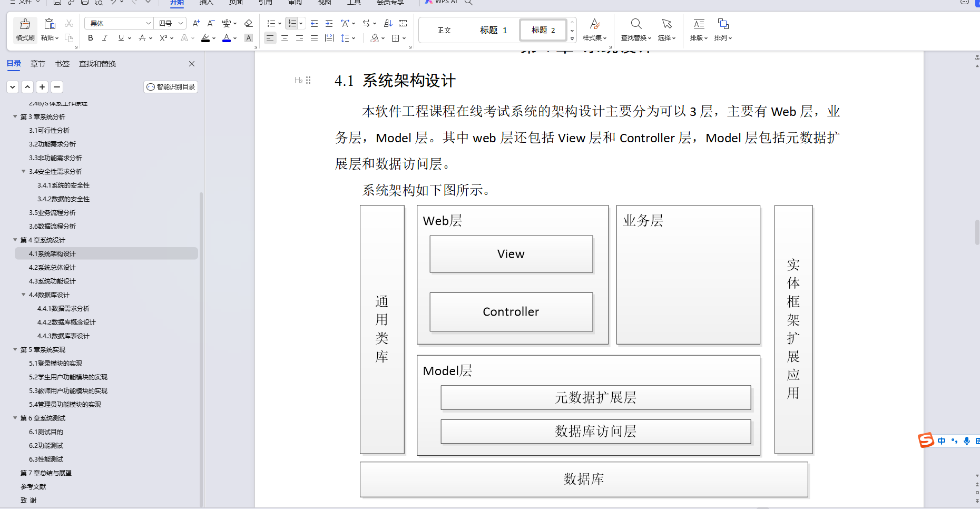Select the 格式刷 (Format Painter) tool
980x509 pixels.
(24, 29)
